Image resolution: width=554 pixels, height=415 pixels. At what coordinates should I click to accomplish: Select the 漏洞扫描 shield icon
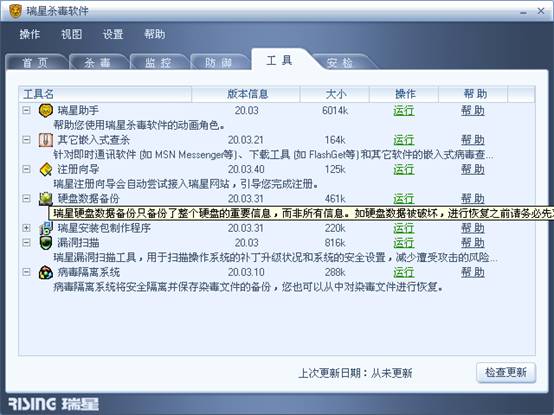(x=46, y=243)
